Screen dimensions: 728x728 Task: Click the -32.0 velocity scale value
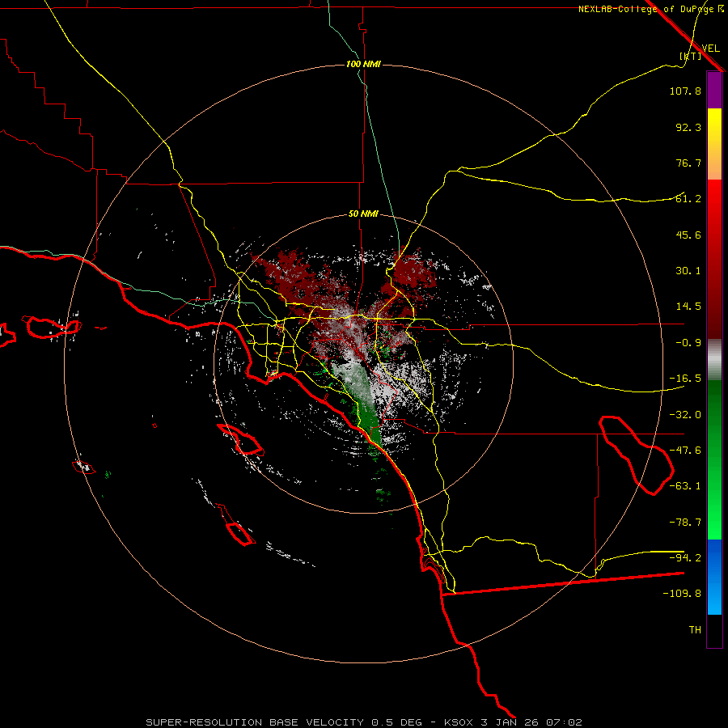[685, 415]
